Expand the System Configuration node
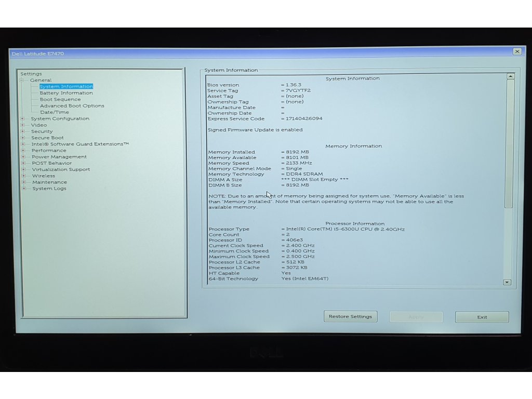Screen dimensions: 532x399 (x=22, y=119)
